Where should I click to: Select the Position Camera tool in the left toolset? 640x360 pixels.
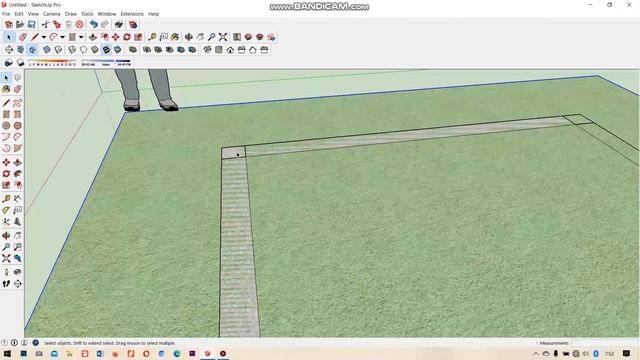6,272
